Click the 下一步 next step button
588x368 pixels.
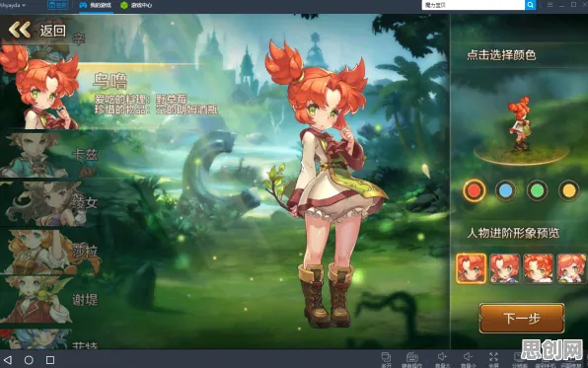[522, 318]
